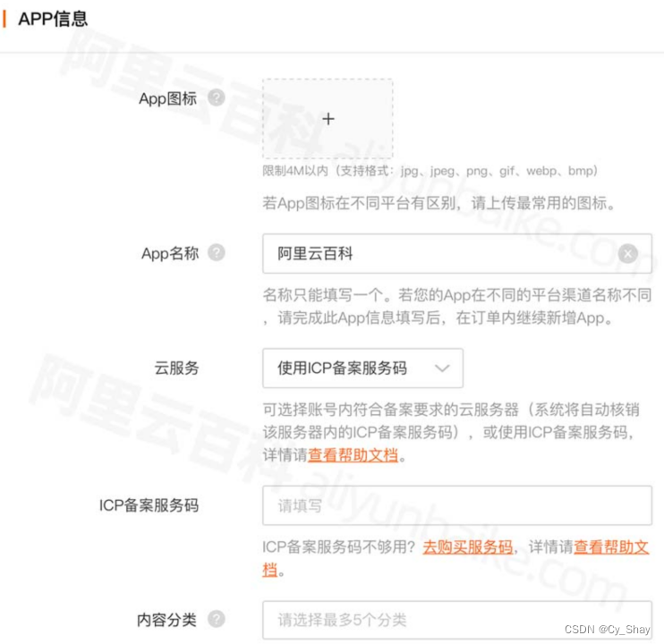Click the App名称 field label
664x644 pixels.
(x=170, y=253)
